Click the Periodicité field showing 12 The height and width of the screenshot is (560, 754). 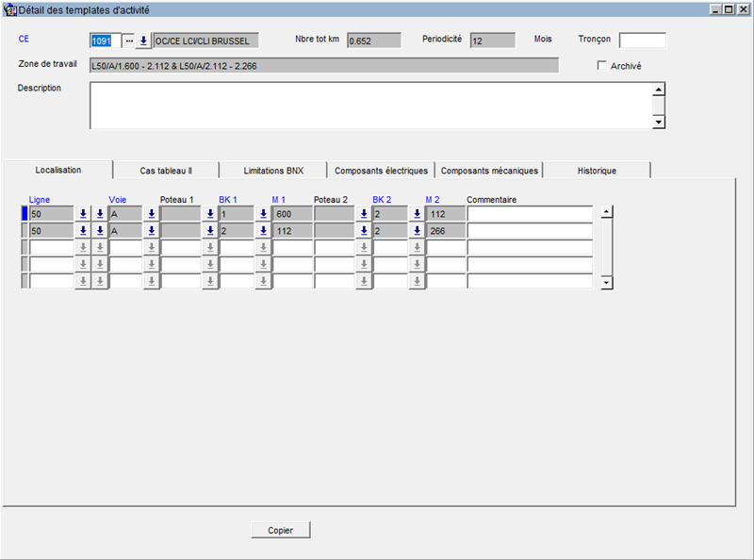(x=493, y=41)
